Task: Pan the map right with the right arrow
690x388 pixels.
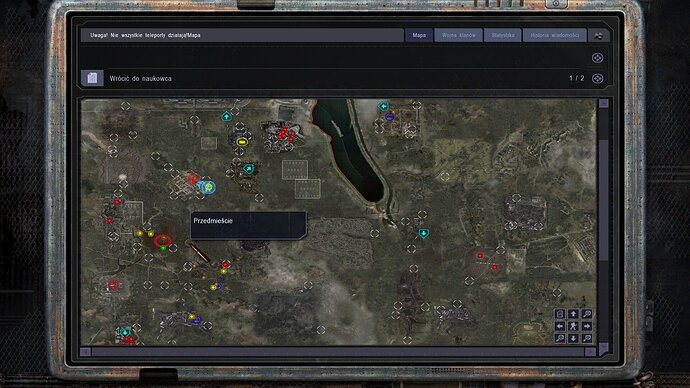Action: (587, 326)
